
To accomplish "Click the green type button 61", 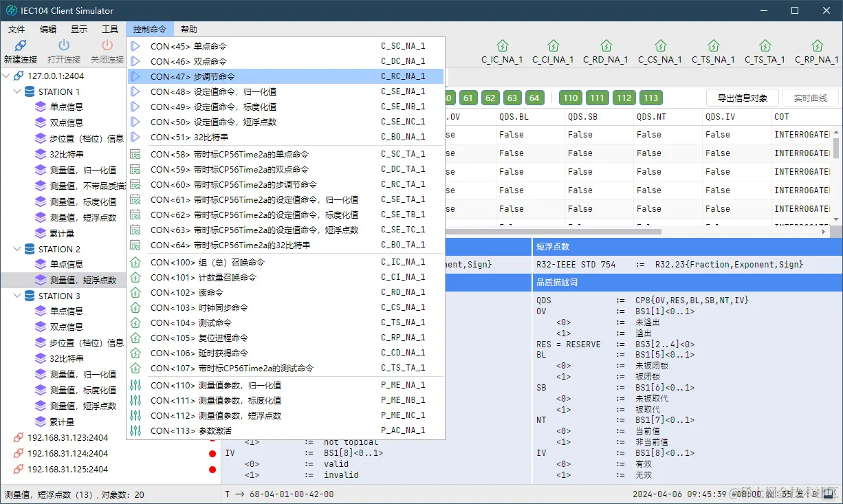I will [x=469, y=98].
